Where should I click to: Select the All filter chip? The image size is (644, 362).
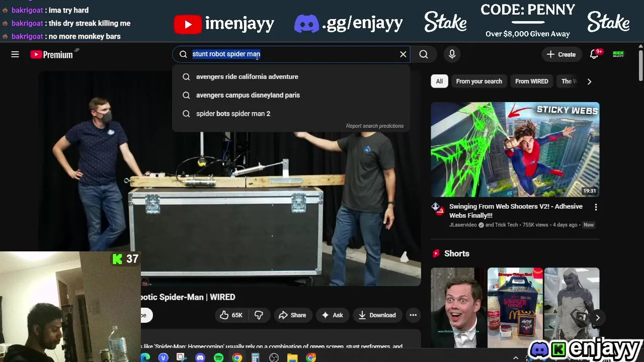point(439,81)
